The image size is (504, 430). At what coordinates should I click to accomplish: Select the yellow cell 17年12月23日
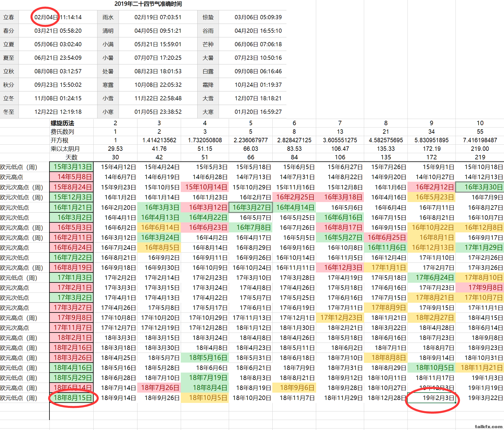340,317
